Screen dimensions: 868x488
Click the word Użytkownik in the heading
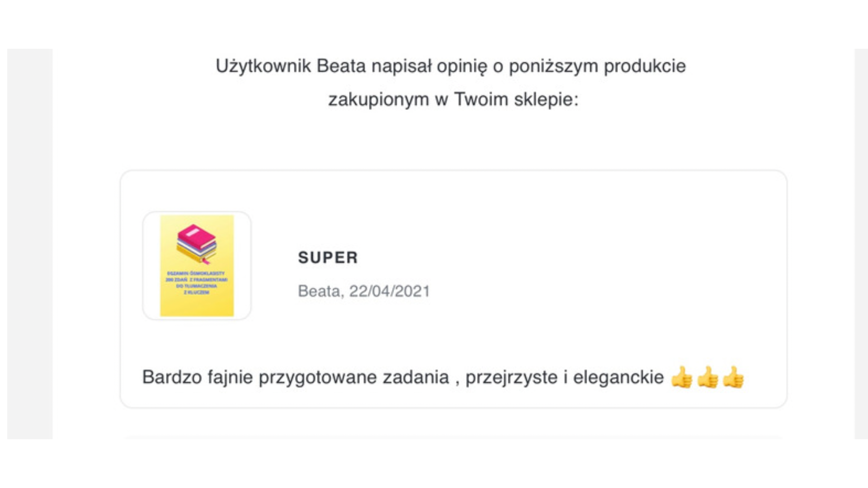263,66
